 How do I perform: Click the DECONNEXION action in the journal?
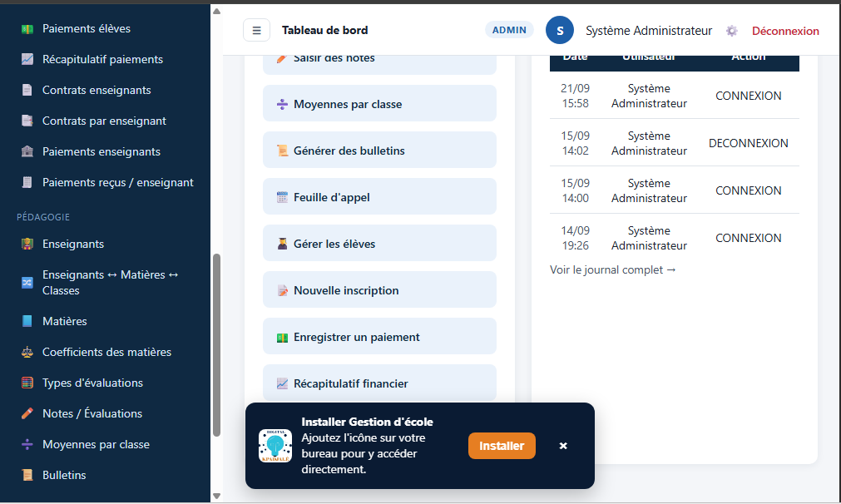tap(748, 143)
